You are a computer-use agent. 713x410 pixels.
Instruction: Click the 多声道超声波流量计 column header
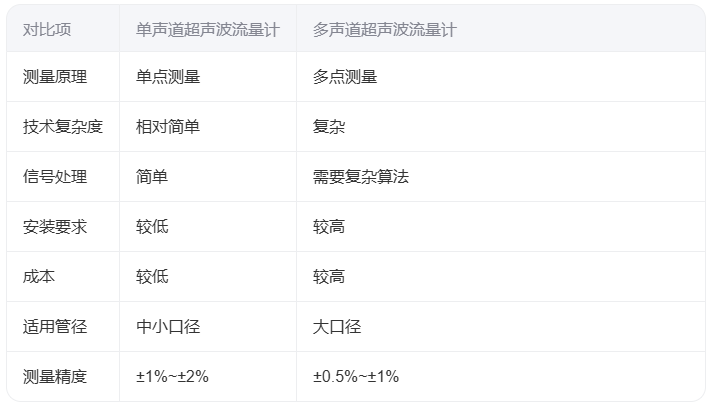click(384, 30)
